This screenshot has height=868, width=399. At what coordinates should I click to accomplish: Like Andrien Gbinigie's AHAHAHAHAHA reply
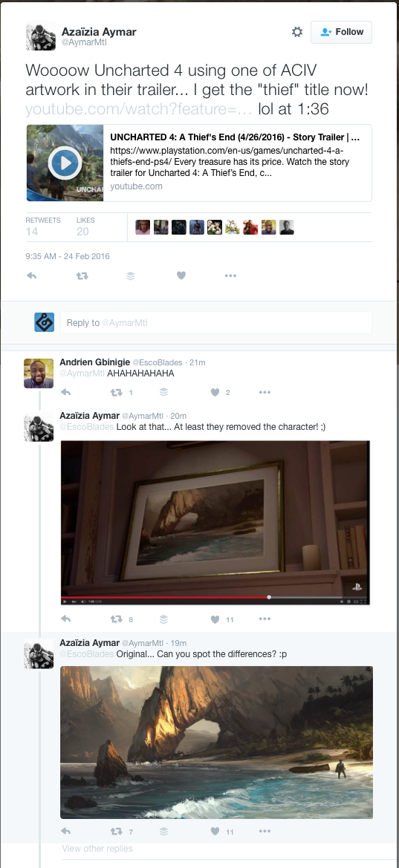(215, 393)
